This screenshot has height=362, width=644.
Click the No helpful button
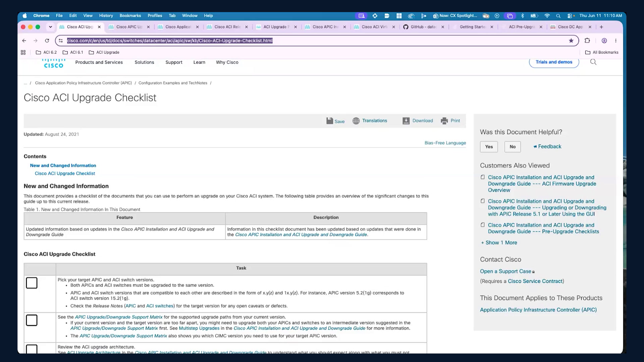tap(513, 147)
